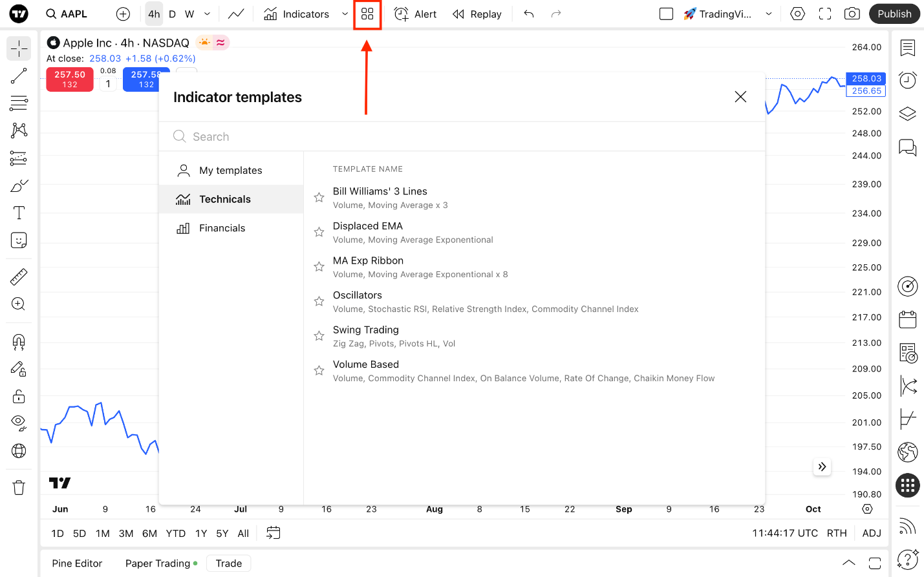Open the apps grid round button
Image resolution: width=924 pixels, height=577 pixels.
tap(908, 485)
